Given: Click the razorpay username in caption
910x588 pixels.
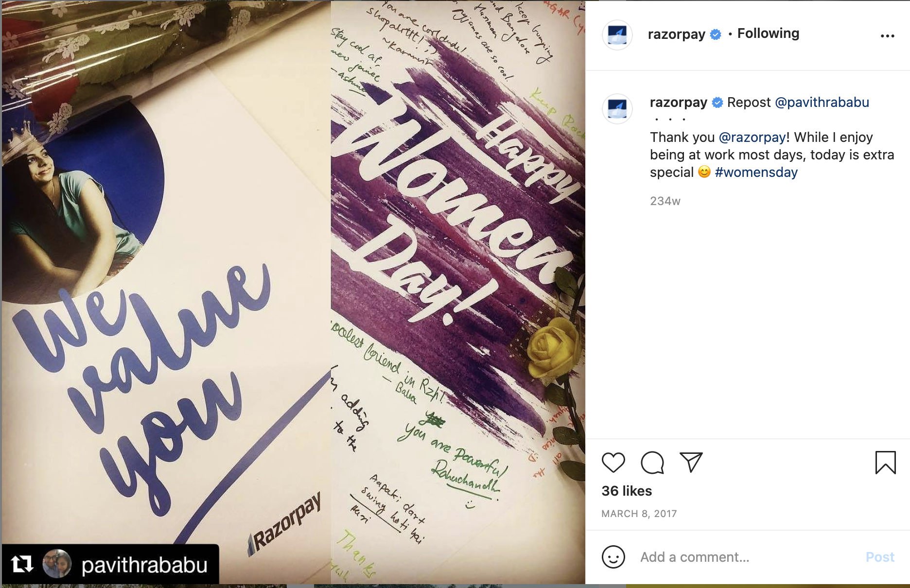Looking at the screenshot, I should (678, 103).
